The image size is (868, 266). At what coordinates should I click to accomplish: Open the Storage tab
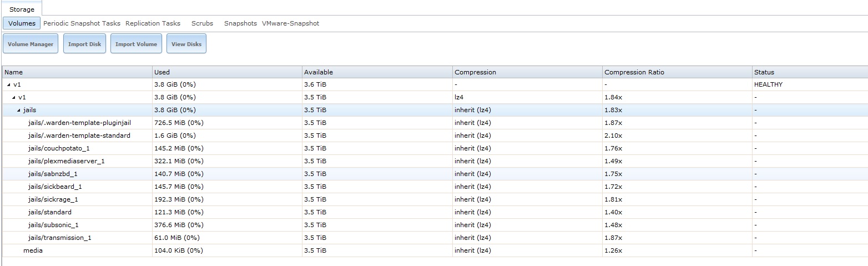click(x=22, y=9)
